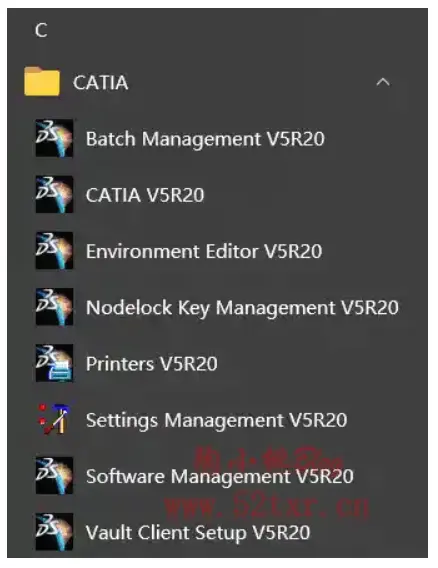Screen dimensions: 438x568
Task: Click the Software Management V5R20 icon
Action: [x=54, y=476]
